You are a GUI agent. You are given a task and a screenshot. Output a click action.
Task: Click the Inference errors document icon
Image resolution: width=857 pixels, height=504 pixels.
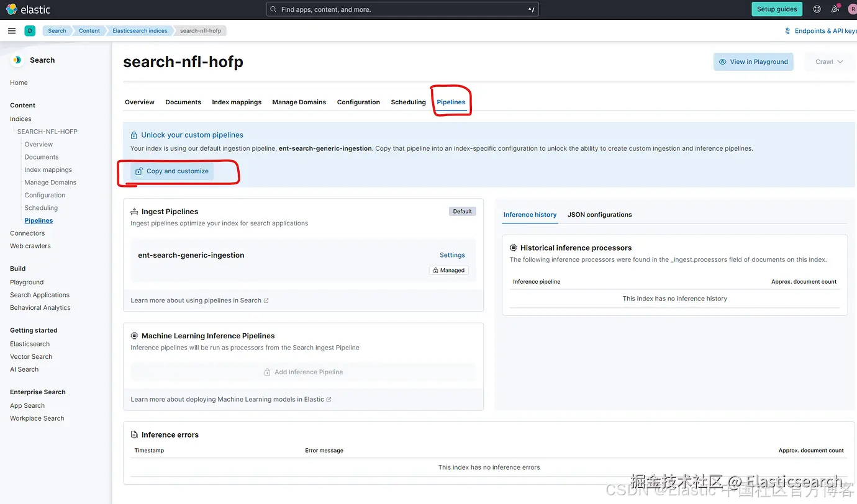[x=134, y=435]
